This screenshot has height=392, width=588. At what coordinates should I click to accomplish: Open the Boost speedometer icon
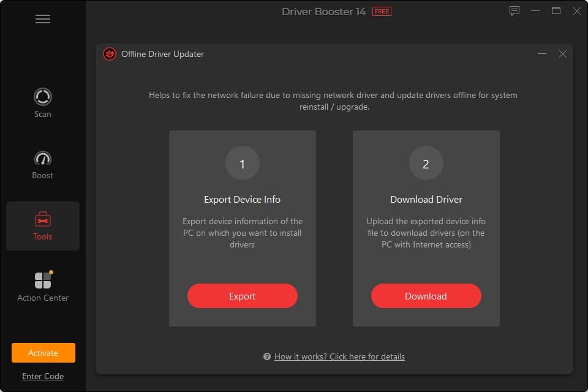43,158
